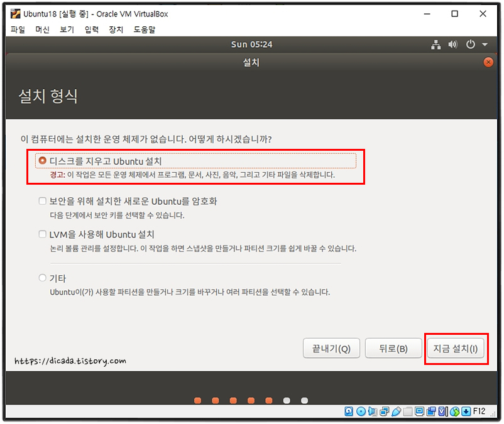Click the 뒤로(B) button

click(393, 348)
